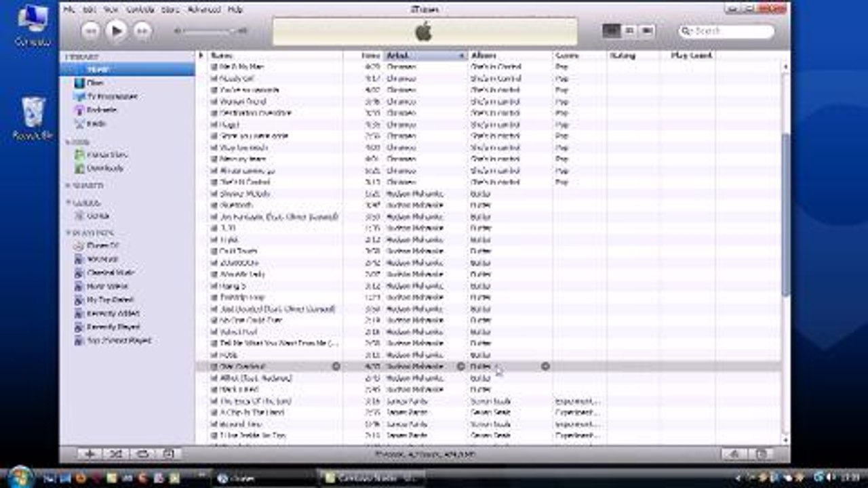
Task: Switch to Cover Flow view button
Action: click(x=647, y=30)
